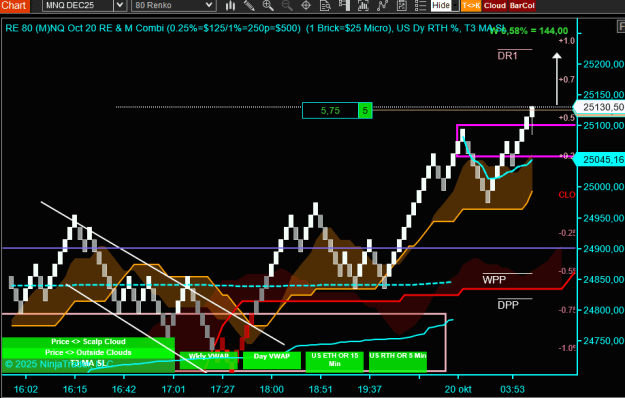This screenshot has width=625, height=398.
Task: Toggle the Price <> Outside Clouds button
Action: point(88,352)
